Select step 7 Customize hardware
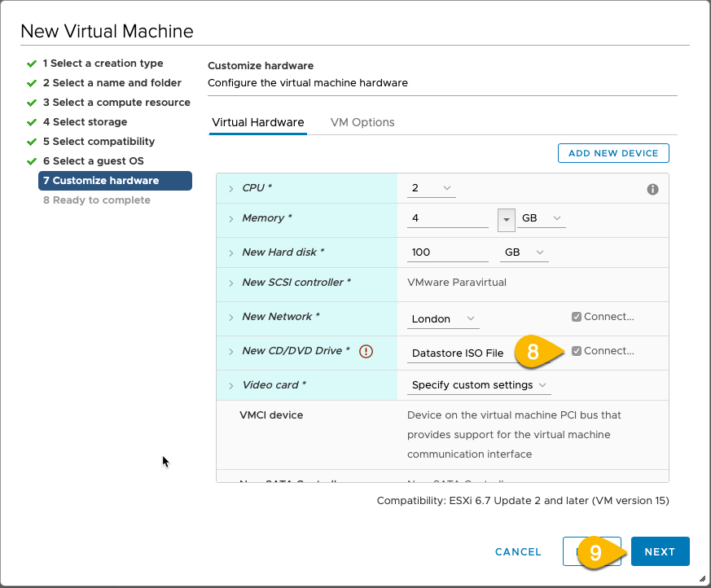Viewport: 711px width, 588px height. [115, 181]
